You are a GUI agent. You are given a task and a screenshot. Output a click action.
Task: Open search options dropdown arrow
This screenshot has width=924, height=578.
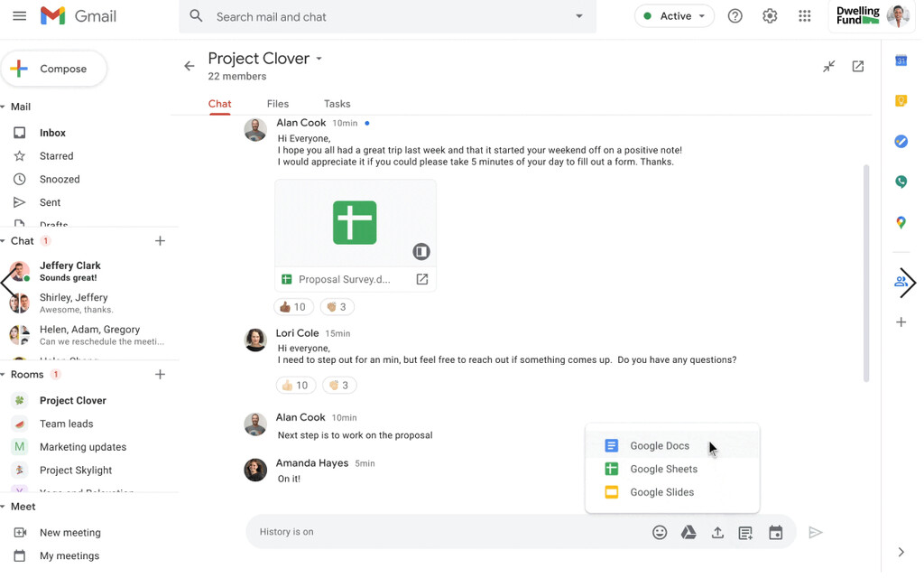pos(579,16)
